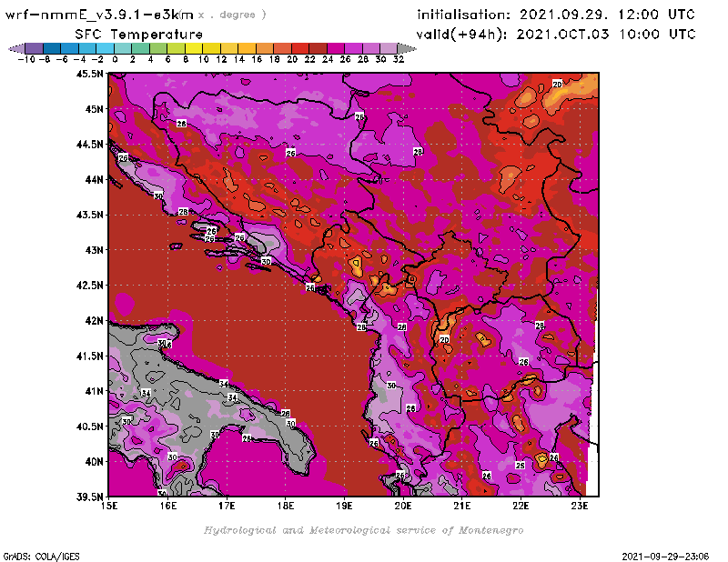The height and width of the screenshot is (562, 728).
Task: Click the 2021-09-29-23:06 timestamp
Action: 665,557
